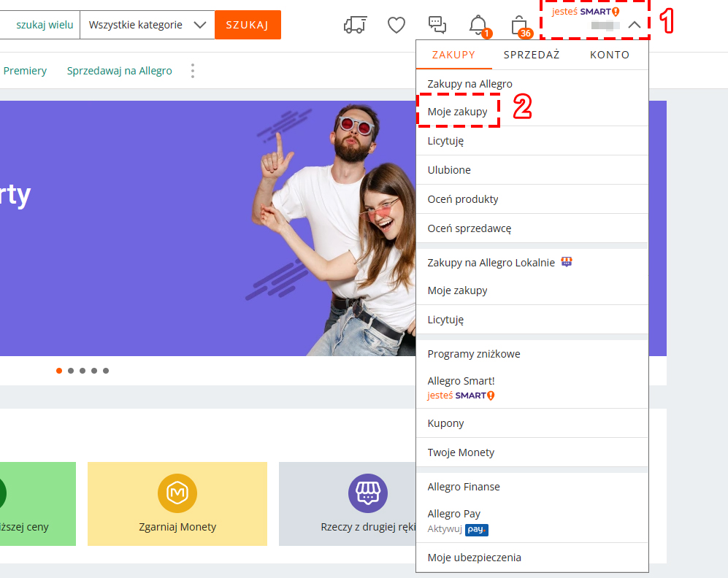Click the Zakupy na Allegro heading

[x=470, y=84]
